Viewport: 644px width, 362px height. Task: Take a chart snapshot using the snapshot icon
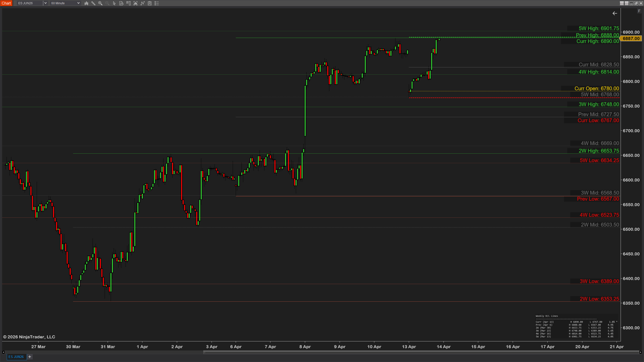coord(150,3)
